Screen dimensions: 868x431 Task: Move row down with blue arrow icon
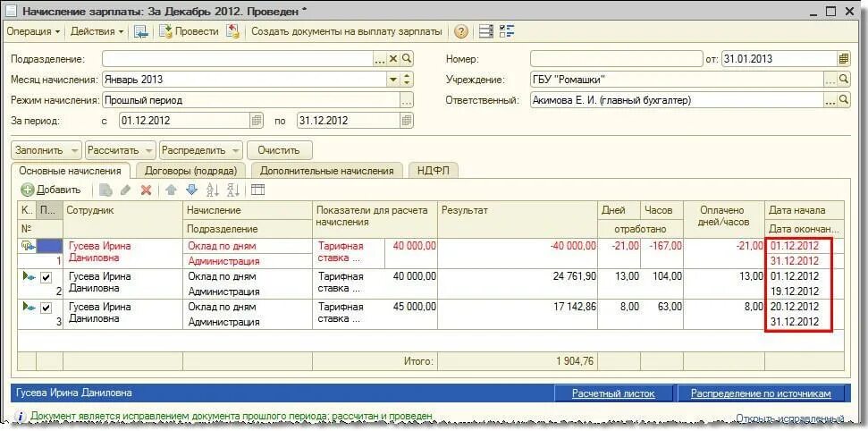click(x=191, y=190)
